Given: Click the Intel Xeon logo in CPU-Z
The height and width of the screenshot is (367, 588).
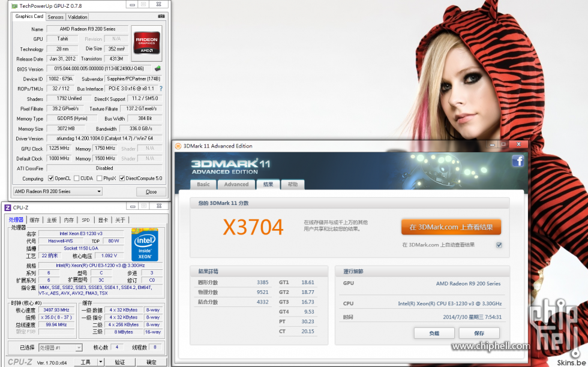Looking at the screenshot, I should coord(145,245).
